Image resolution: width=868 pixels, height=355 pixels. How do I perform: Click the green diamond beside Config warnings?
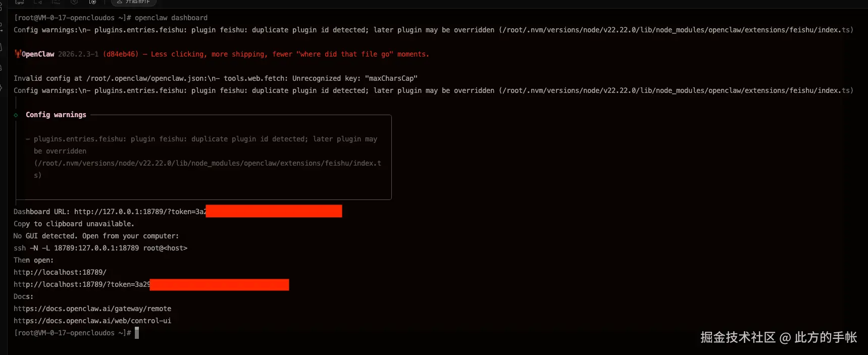pyautogui.click(x=16, y=115)
